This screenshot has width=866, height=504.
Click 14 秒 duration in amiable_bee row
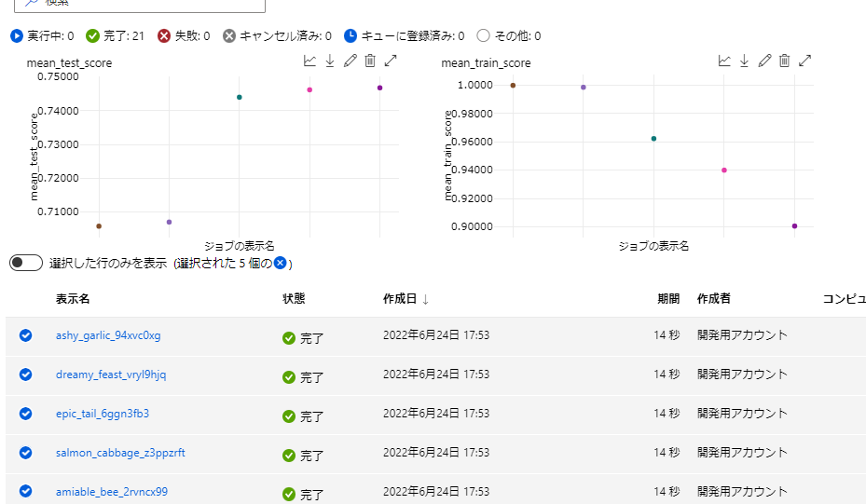click(667, 491)
